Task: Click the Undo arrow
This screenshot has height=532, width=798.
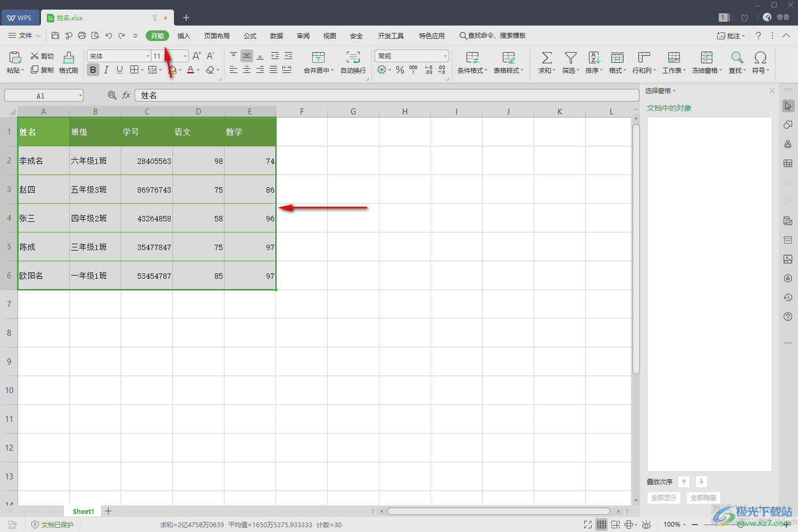Action: click(x=109, y=36)
